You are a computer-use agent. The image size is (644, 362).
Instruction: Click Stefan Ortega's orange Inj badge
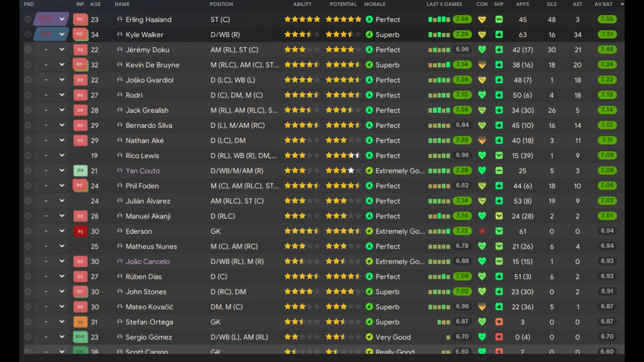click(79, 322)
